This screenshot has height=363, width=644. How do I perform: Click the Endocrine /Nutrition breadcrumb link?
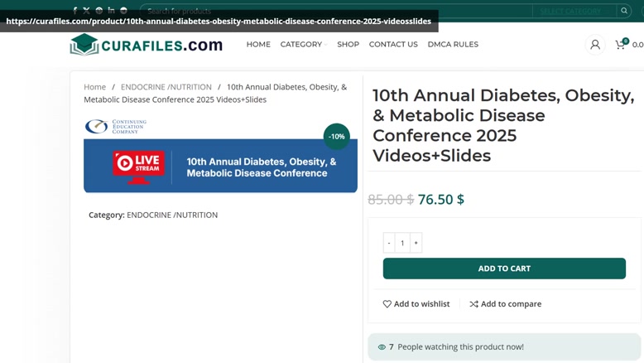point(166,87)
